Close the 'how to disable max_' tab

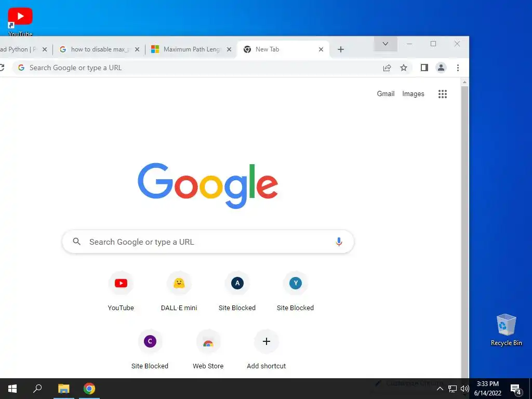(x=137, y=49)
